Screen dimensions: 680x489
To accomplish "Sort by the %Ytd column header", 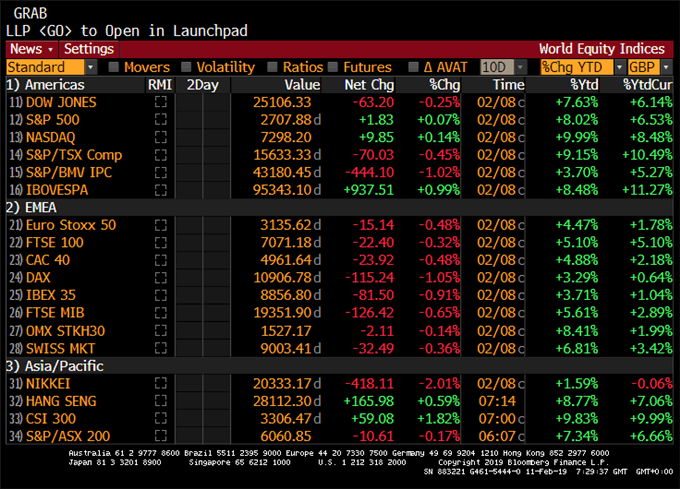I will pyautogui.click(x=584, y=85).
